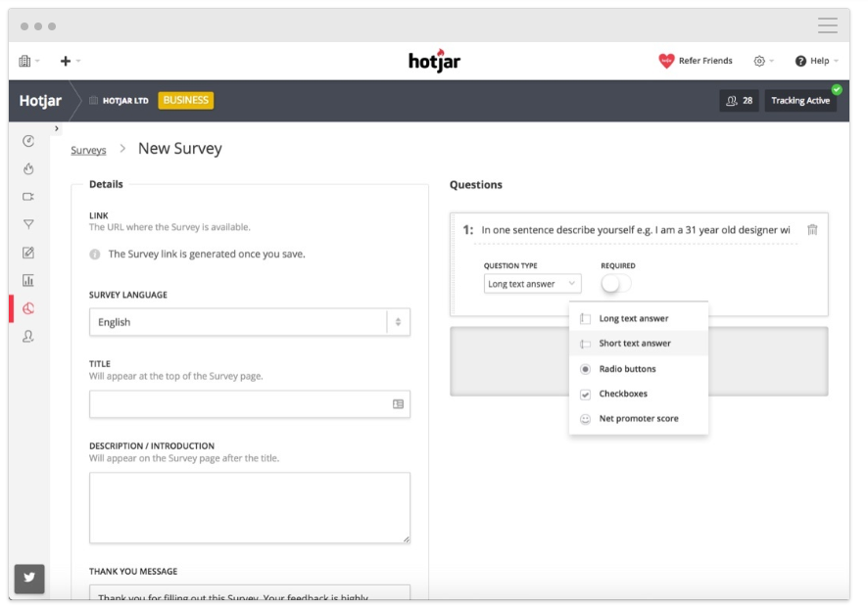Click the hotjar logo
Image resolution: width=868 pixels, height=606 pixels.
pyautogui.click(x=435, y=61)
